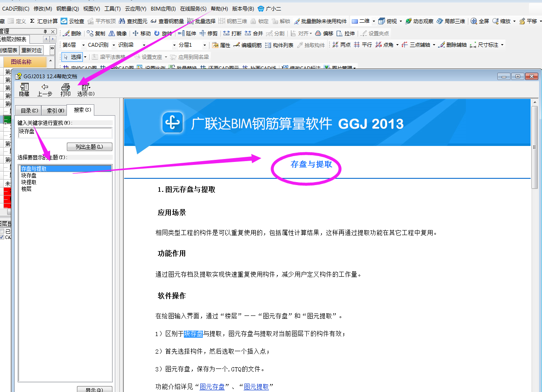Select the 镜像 mirror tool
The height and width of the screenshot is (392, 542).
[117, 33]
